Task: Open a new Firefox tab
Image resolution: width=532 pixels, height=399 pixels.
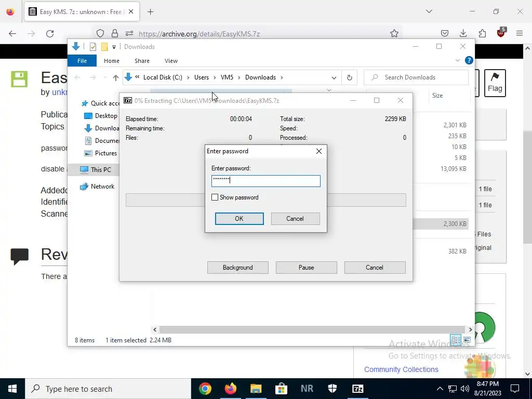Action: click(151, 12)
